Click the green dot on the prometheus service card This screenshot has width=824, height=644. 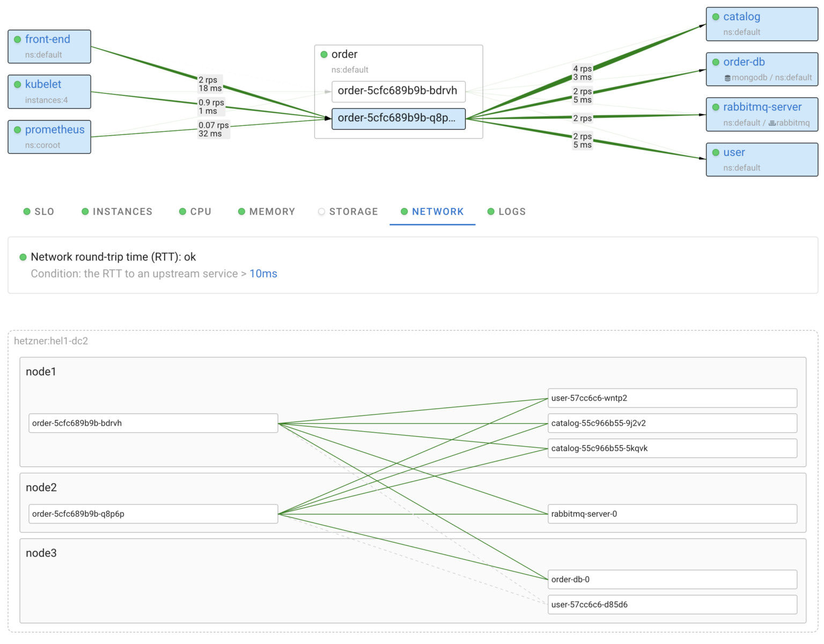point(18,130)
